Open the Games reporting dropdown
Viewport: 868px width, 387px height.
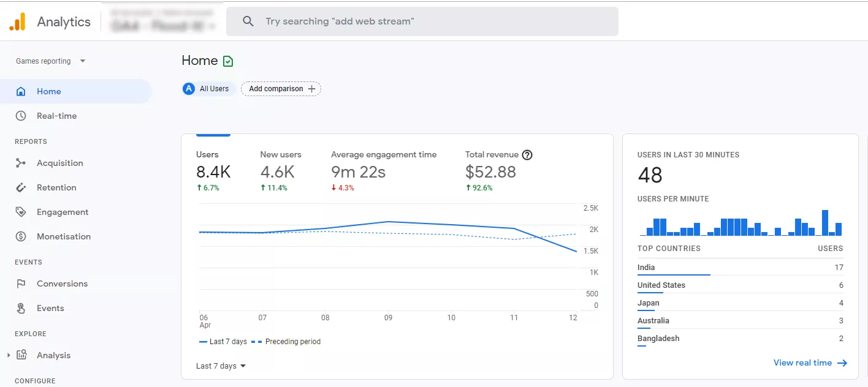point(51,61)
